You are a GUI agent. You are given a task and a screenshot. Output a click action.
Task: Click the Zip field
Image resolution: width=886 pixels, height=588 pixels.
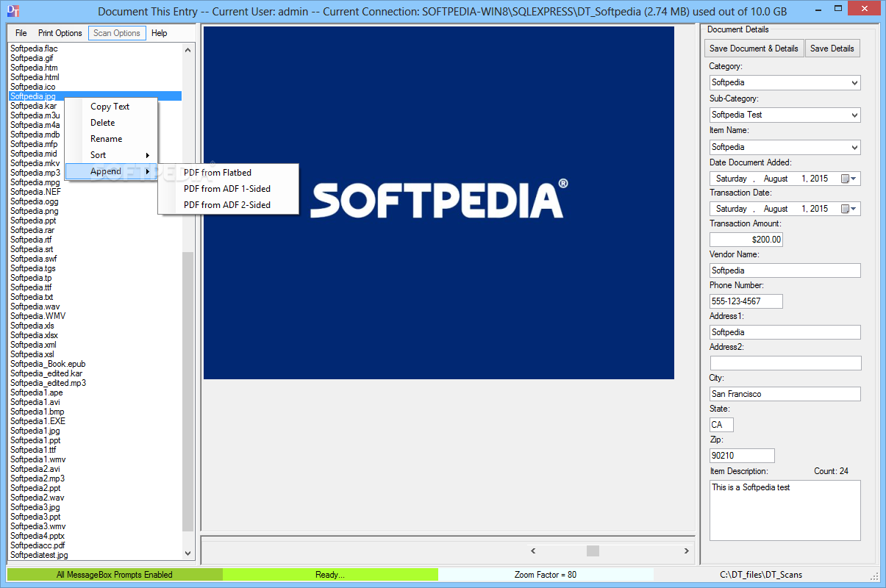pos(742,456)
